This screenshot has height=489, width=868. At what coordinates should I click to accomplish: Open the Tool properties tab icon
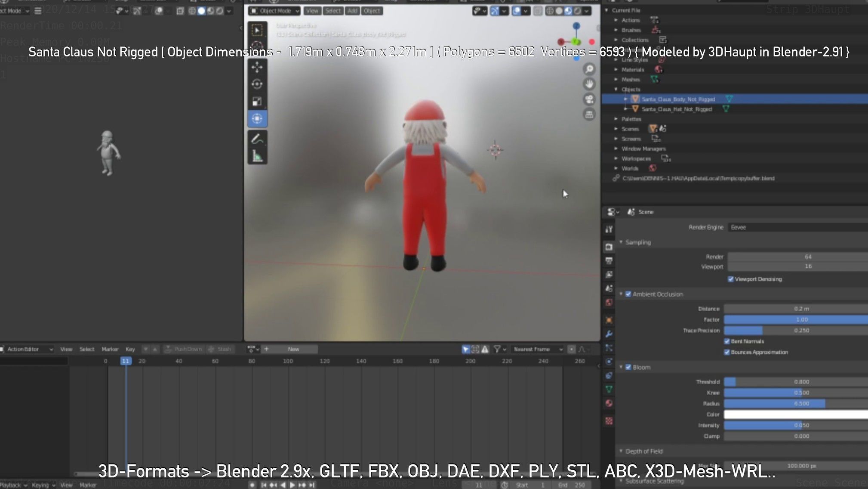tap(609, 229)
